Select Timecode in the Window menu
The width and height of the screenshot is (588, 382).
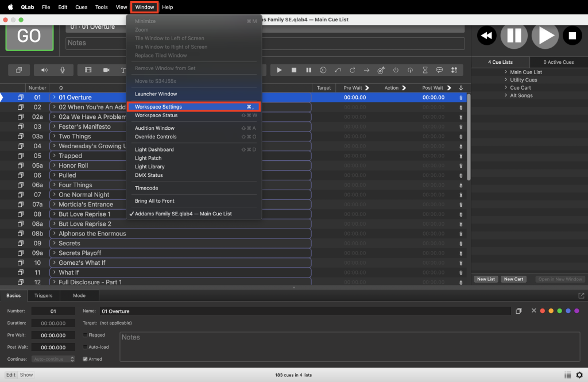point(194,188)
